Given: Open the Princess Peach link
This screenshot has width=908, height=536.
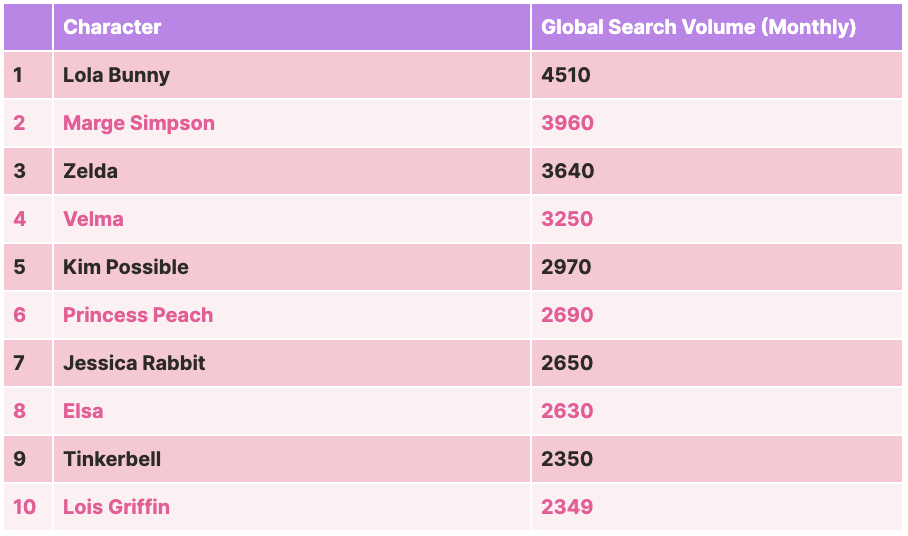Looking at the screenshot, I should coord(138,315).
